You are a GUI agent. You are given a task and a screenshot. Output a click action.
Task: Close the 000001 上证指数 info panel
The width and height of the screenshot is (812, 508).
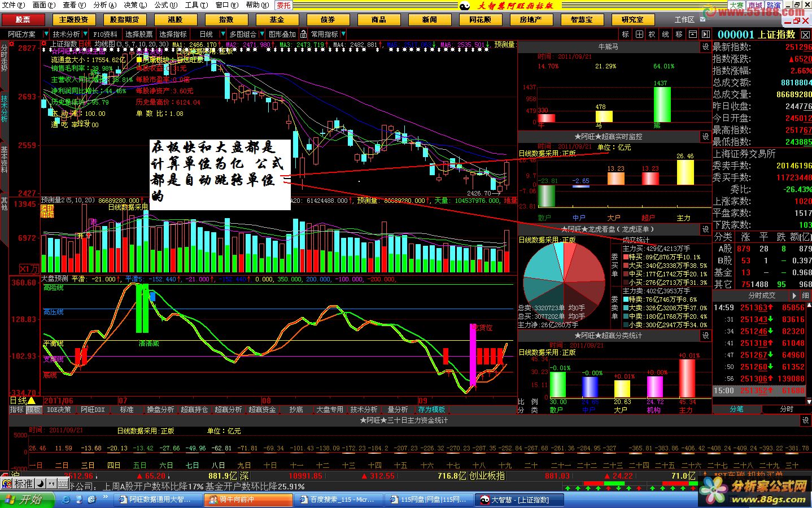pyautogui.click(x=805, y=35)
